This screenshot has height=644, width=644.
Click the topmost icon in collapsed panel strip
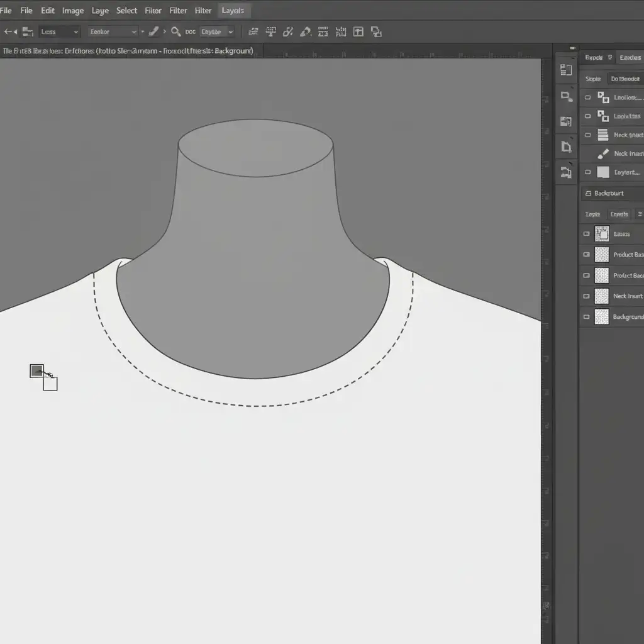(566, 70)
